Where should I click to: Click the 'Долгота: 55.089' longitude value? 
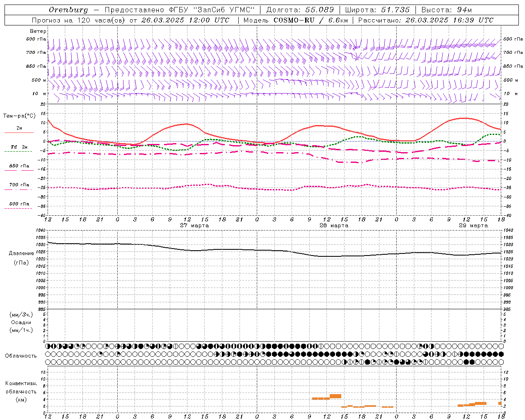[300, 10]
